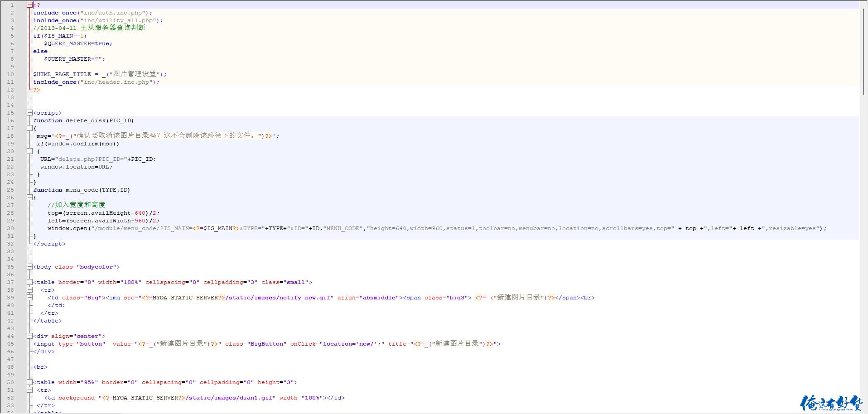Collapse the if-confirm block fold on line 20
The width and height of the screenshot is (868, 414).
(x=29, y=151)
